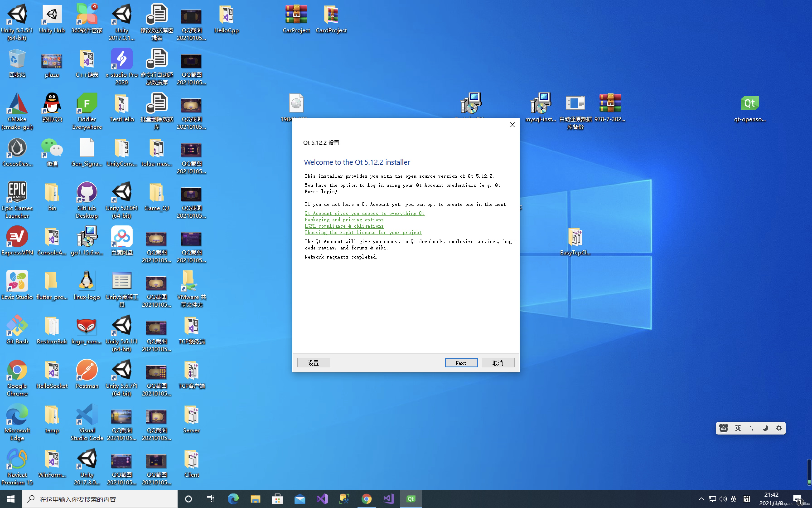Select the Google Chrome desktop icon
The width and height of the screenshot is (812, 508).
click(17, 378)
